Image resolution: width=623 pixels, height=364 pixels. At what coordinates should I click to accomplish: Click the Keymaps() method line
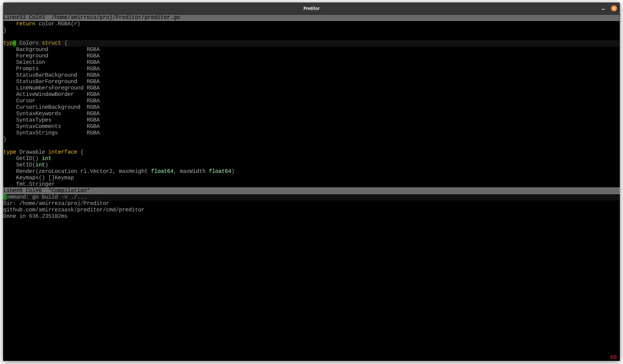45,178
